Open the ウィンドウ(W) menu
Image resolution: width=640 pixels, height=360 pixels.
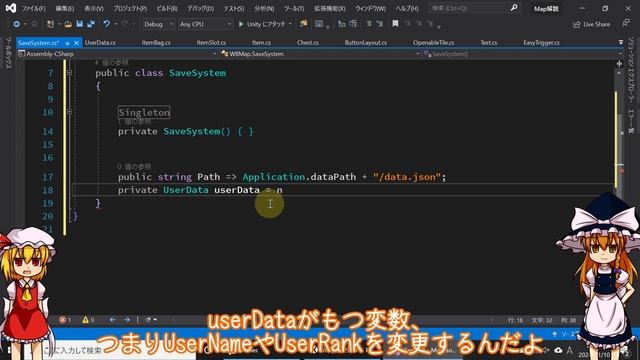tap(370, 8)
